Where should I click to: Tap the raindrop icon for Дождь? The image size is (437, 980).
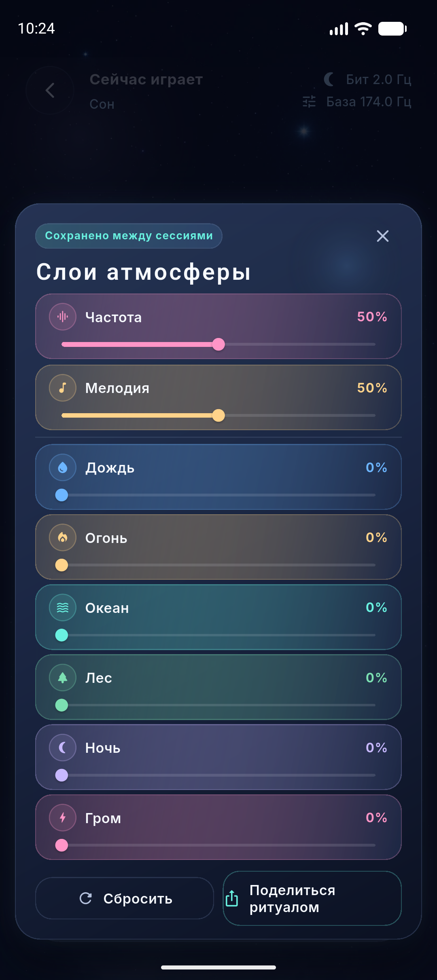[63, 467]
